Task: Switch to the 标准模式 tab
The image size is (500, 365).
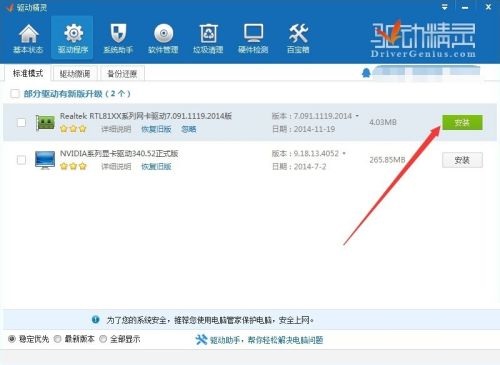Action: coord(28,73)
